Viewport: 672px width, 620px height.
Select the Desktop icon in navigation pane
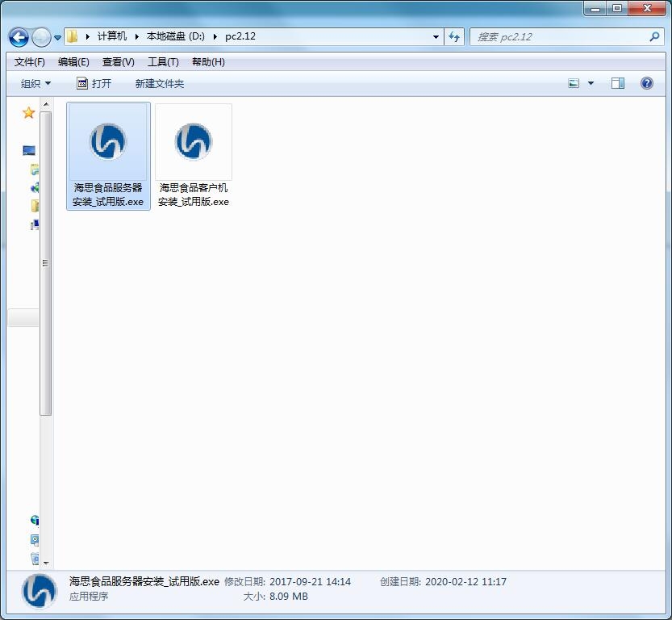(x=29, y=150)
